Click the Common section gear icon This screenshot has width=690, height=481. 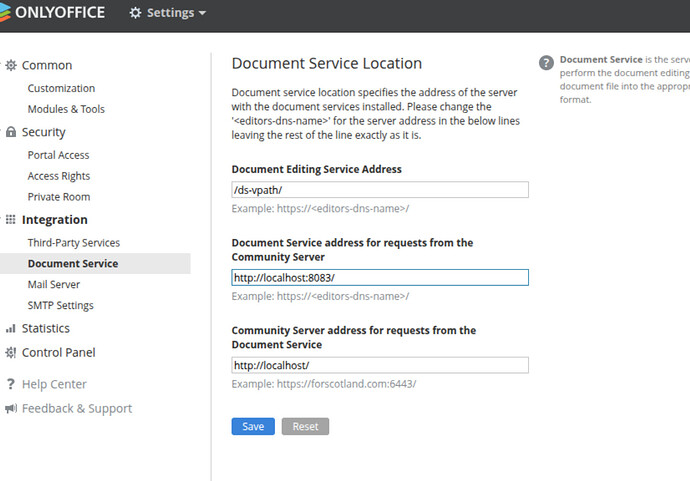coord(11,65)
